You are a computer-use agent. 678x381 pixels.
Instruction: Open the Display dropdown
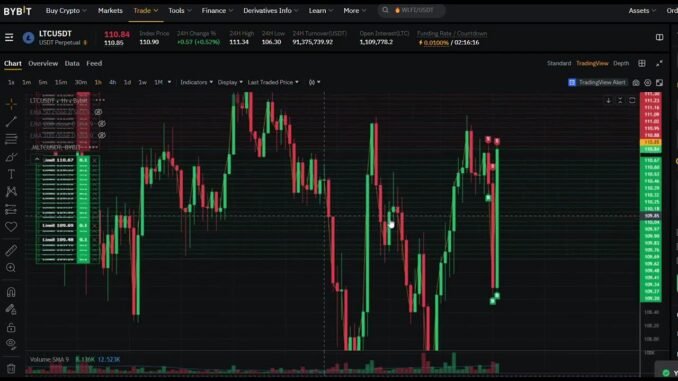(230, 82)
